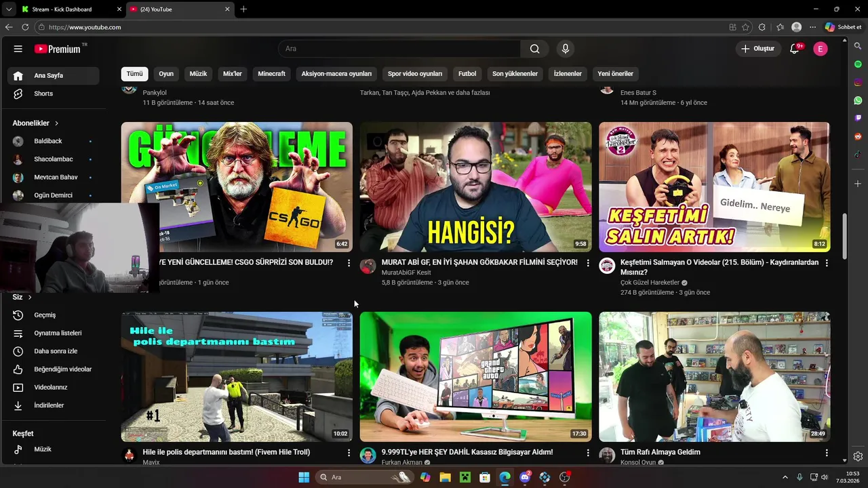Select the Yeni öneriler filter chip

pyautogui.click(x=615, y=74)
